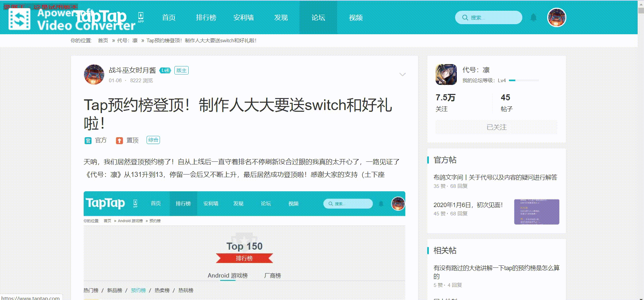Click 我的论坛等级：Lv4 label
Viewport: 644px width, 300px height.
pyautogui.click(x=484, y=81)
